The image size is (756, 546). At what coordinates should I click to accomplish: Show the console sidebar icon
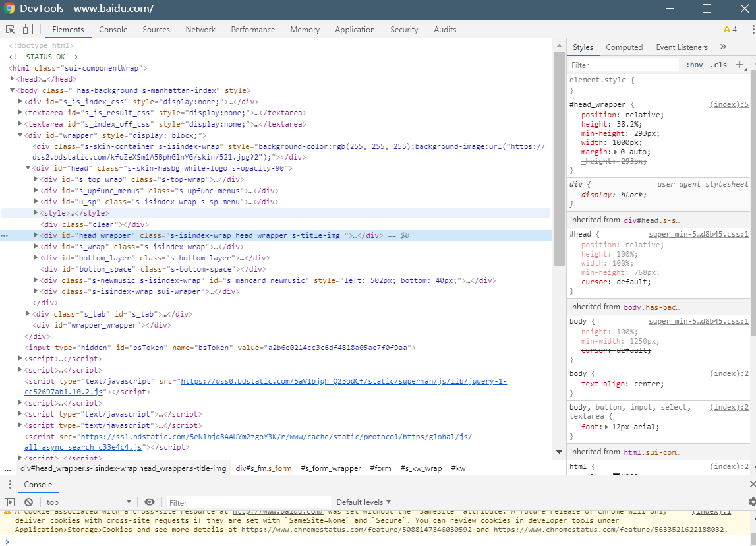pos(10,502)
